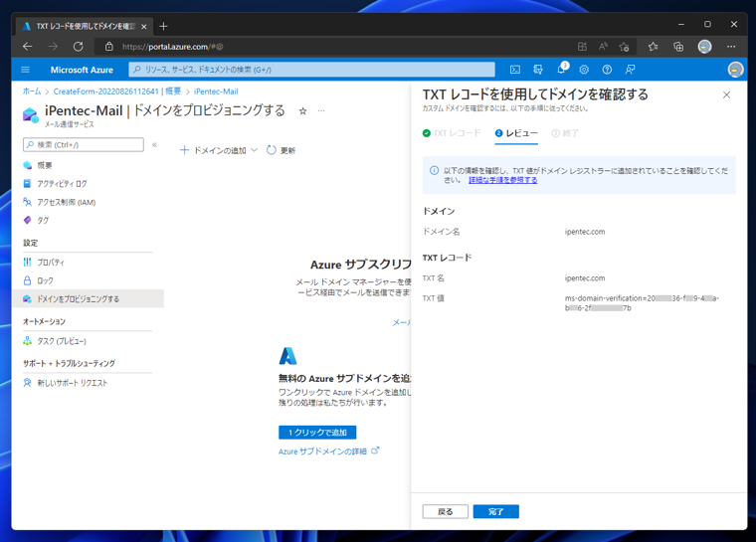Select the ipentec.com value beside TXT 名

coord(585,278)
